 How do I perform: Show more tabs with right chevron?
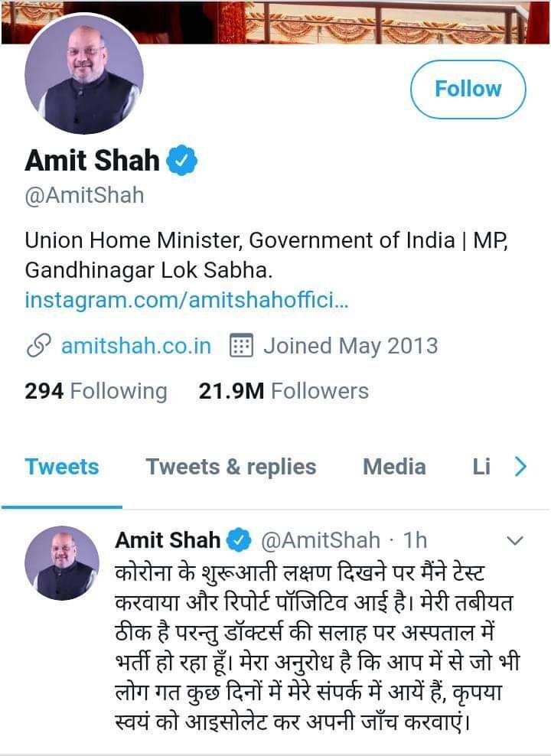click(x=520, y=467)
